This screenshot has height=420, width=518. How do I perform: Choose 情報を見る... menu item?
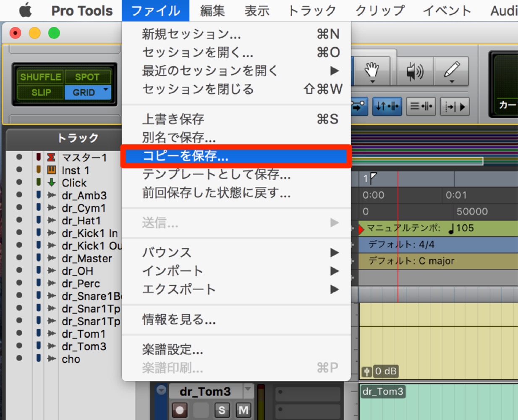click(x=236, y=320)
